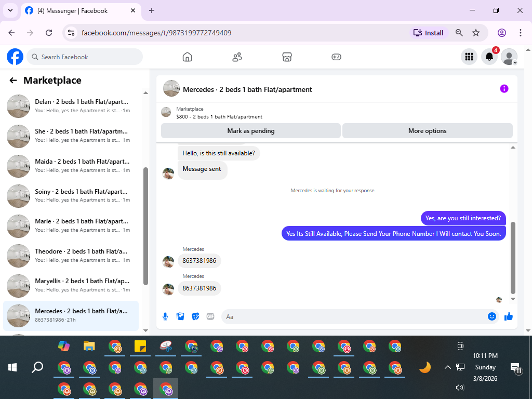Click the 'Message sent' bubble

pyautogui.click(x=202, y=169)
